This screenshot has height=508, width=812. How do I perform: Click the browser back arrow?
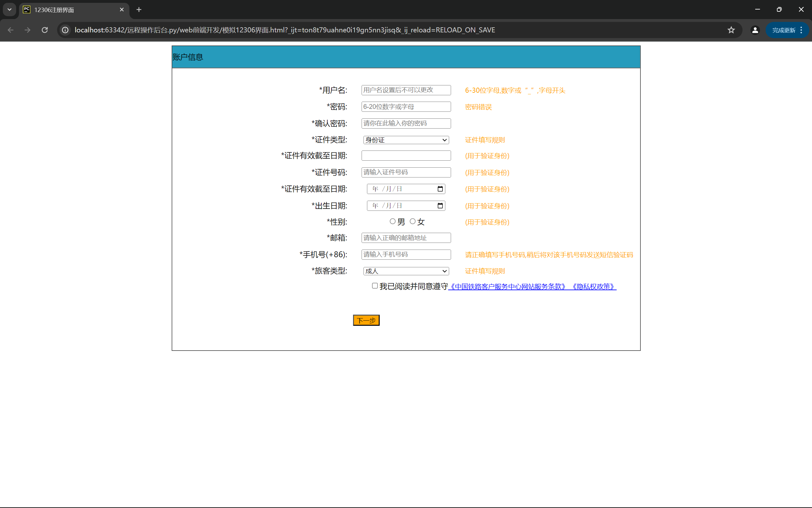click(10, 30)
